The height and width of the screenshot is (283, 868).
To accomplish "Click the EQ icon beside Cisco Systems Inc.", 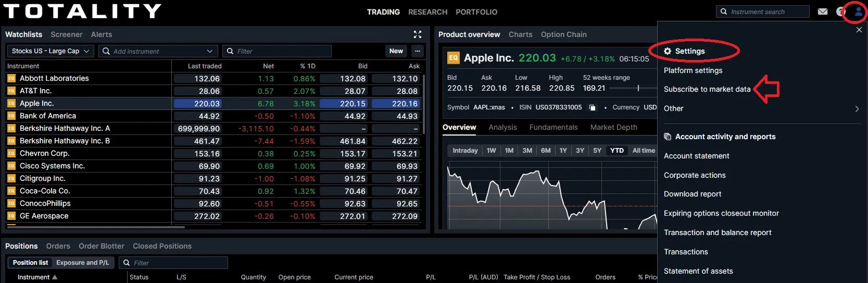I will [11, 166].
